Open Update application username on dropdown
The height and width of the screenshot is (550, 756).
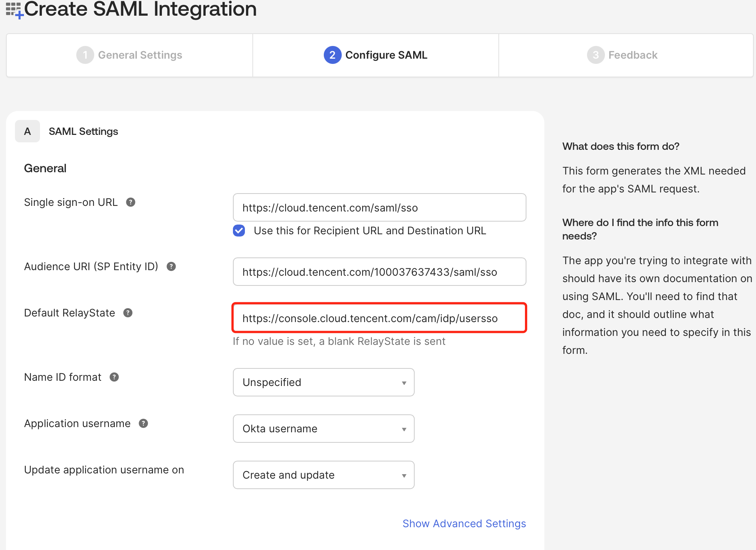click(323, 475)
